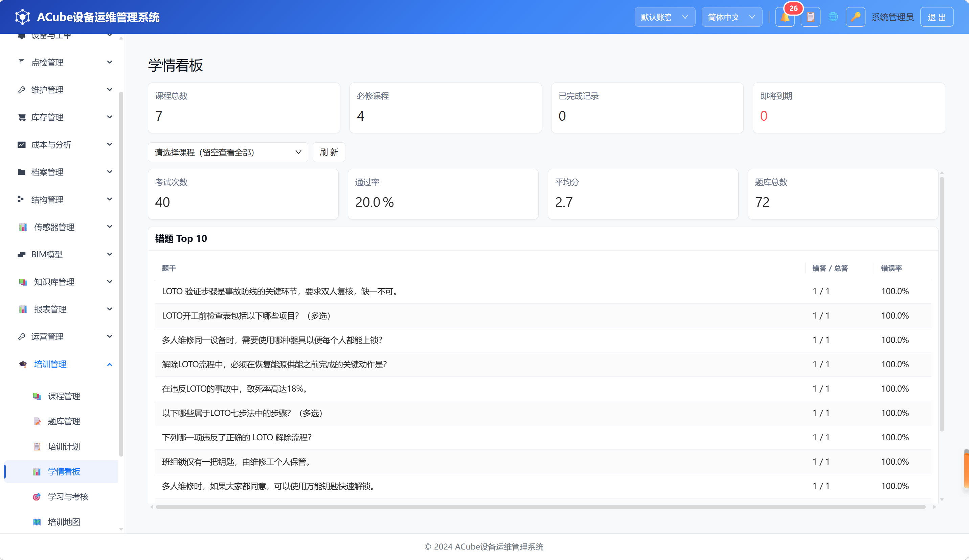
Task: Click the 报表管理 menu label
Action: (x=50, y=309)
